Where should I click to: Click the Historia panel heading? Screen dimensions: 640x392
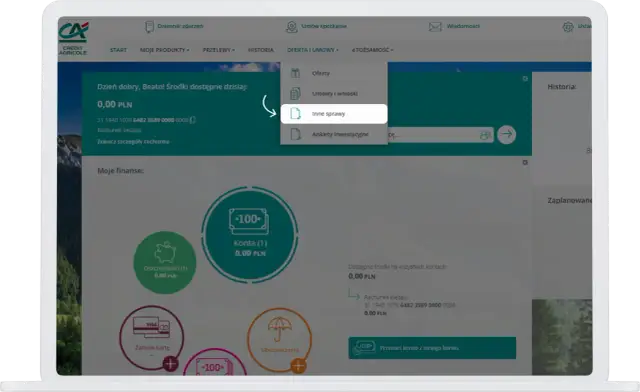pyautogui.click(x=562, y=87)
